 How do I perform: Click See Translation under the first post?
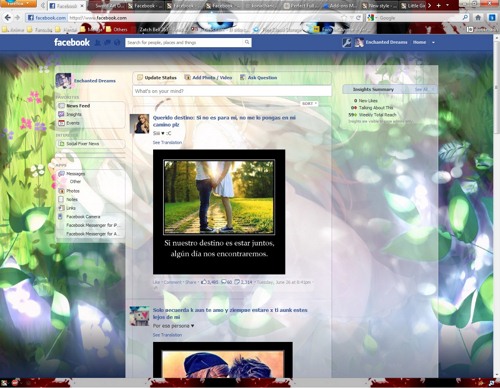click(167, 142)
